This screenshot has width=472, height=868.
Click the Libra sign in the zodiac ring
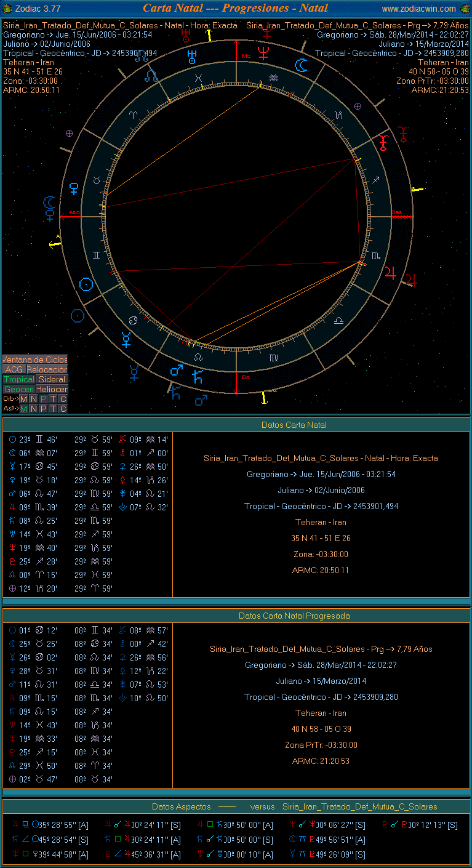338,320
